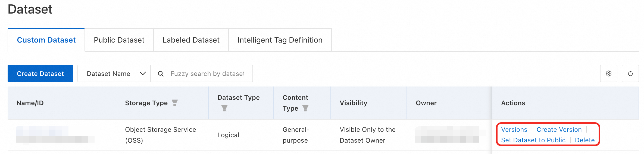The image size is (644, 154).
Task: Switch to the Custom Dataset tab
Action: (46, 40)
